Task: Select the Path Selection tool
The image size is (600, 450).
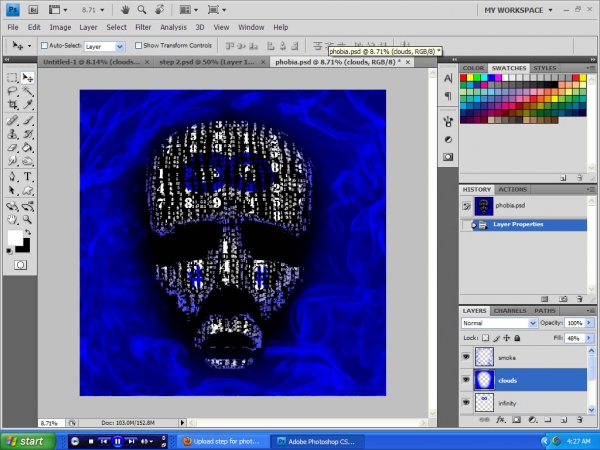Action: click(x=12, y=190)
